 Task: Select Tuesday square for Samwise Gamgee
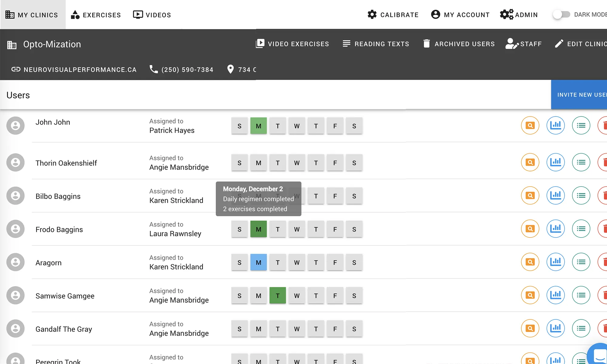pos(277,296)
